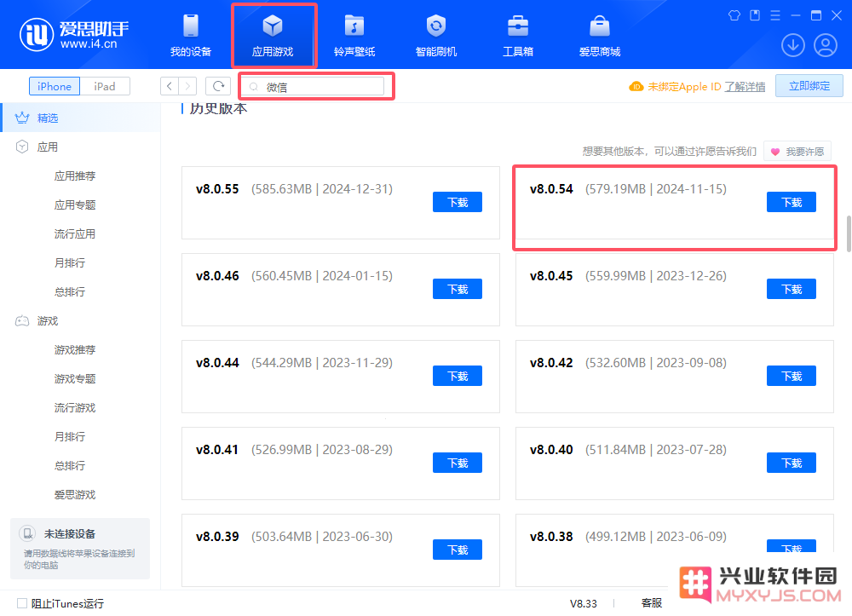Image resolution: width=852 pixels, height=616 pixels.
Task: Open 应用推荐 in the sidebar
Action: pos(75,176)
